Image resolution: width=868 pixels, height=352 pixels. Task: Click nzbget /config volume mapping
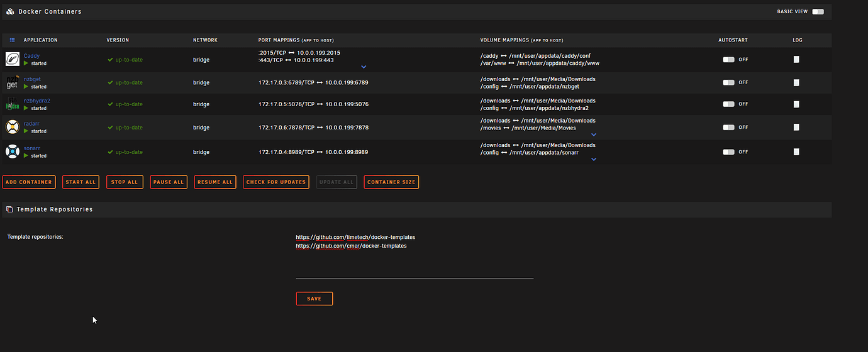530,87
